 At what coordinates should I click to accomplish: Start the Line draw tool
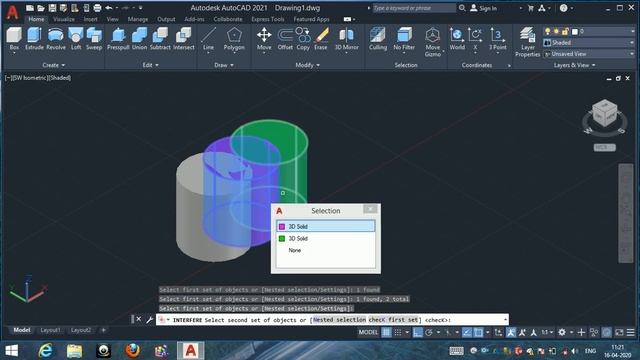click(x=208, y=38)
